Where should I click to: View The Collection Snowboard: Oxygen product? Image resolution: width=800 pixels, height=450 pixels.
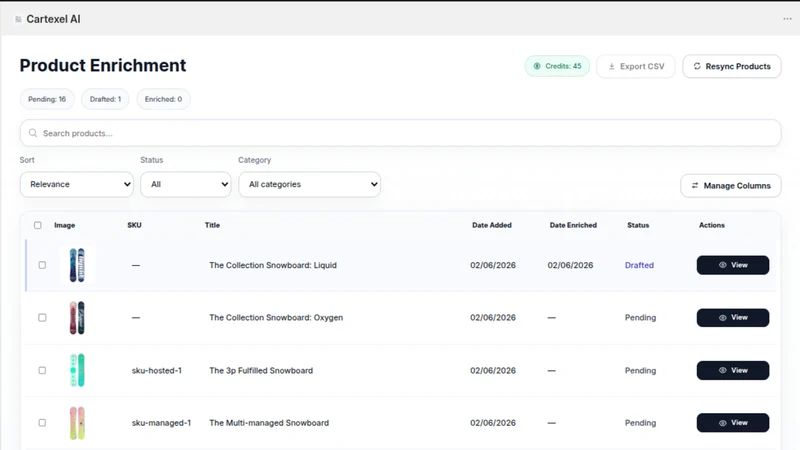(733, 317)
